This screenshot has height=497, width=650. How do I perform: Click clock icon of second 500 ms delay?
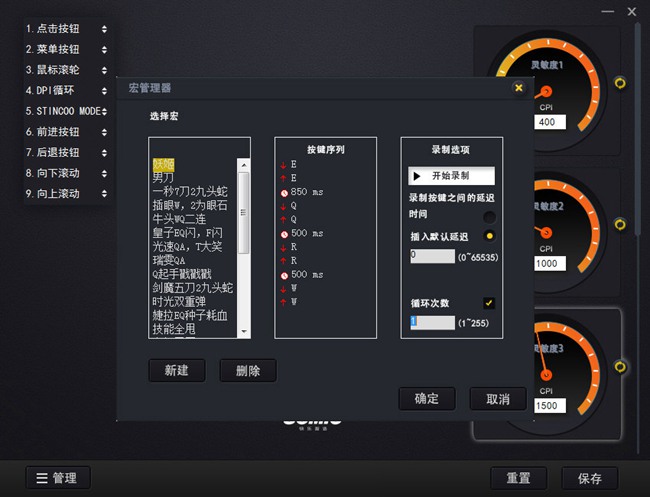[284, 275]
